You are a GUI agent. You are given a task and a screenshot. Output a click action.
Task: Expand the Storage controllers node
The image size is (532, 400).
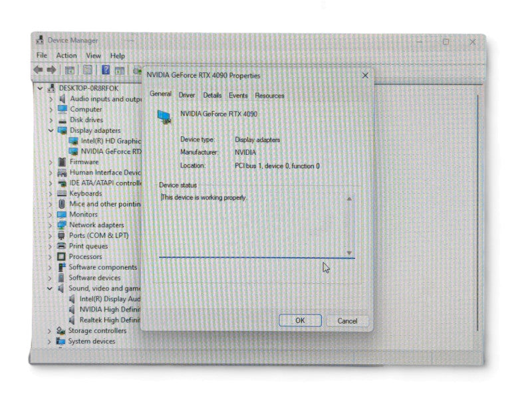(49, 331)
